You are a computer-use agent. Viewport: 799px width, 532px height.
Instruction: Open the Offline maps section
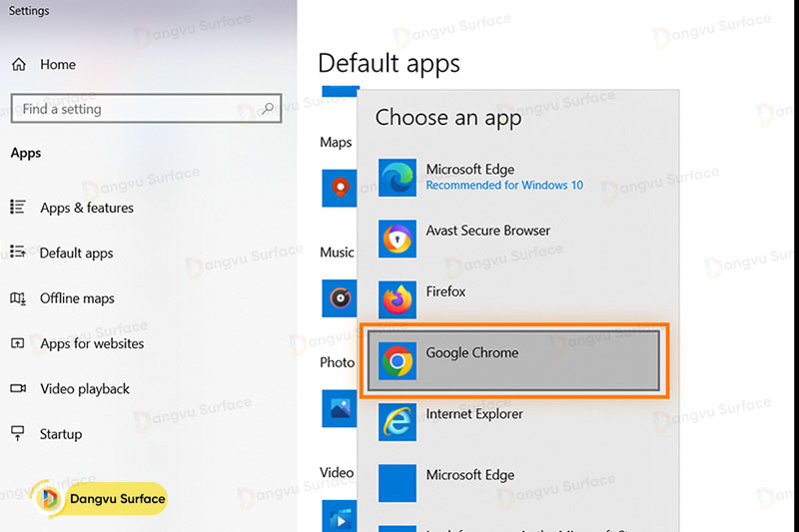tap(77, 298)
